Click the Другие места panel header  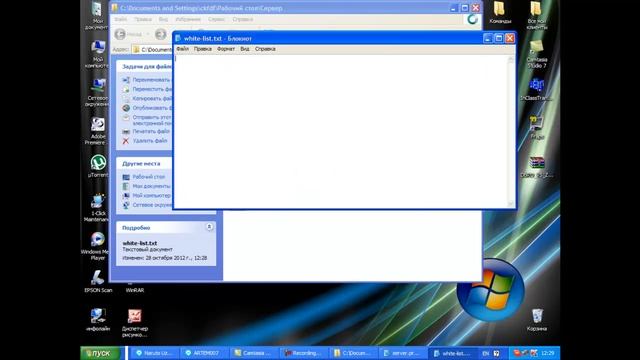pyautogui.click(x=144, y=163)
